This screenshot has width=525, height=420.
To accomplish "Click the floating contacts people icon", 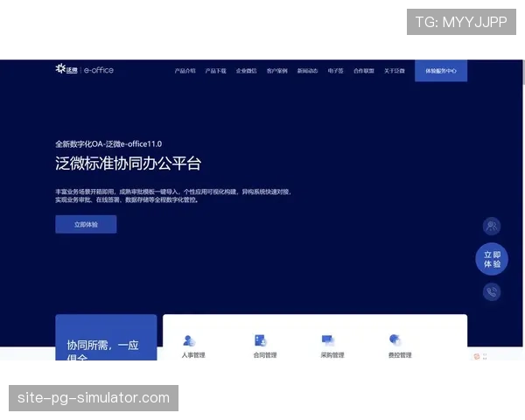I will click(x=492, y=226).
